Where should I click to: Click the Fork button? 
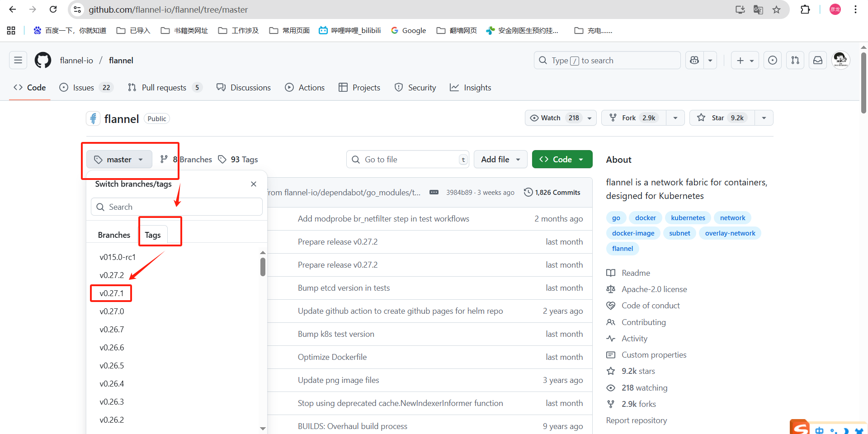pos(634,118)
